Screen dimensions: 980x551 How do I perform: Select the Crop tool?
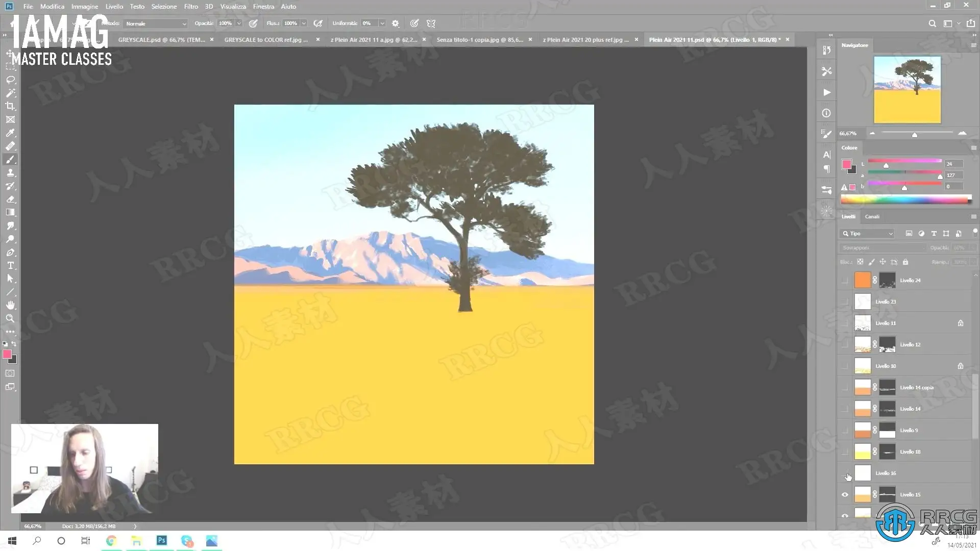point(10,106)
